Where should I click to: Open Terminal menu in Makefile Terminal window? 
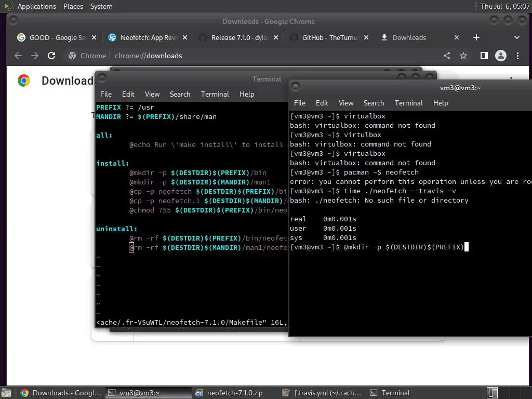215,94
